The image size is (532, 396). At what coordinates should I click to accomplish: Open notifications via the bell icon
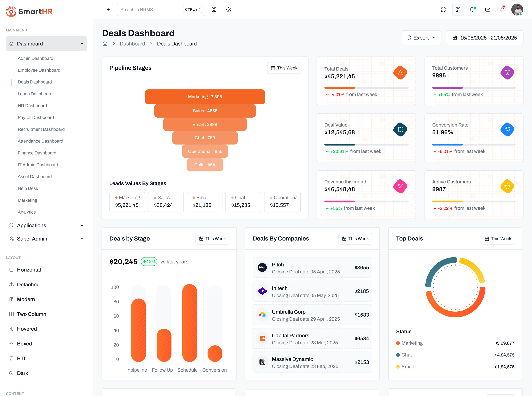(502, 10)
